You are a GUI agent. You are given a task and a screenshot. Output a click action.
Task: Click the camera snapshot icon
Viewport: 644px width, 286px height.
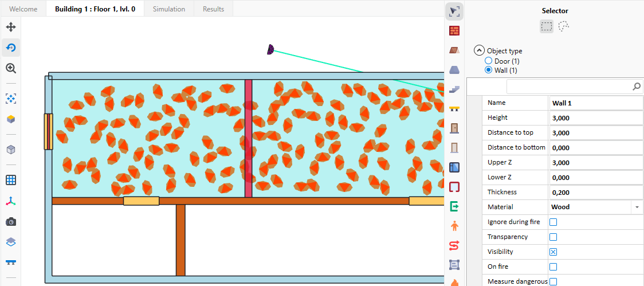click(x=11, y=222)
